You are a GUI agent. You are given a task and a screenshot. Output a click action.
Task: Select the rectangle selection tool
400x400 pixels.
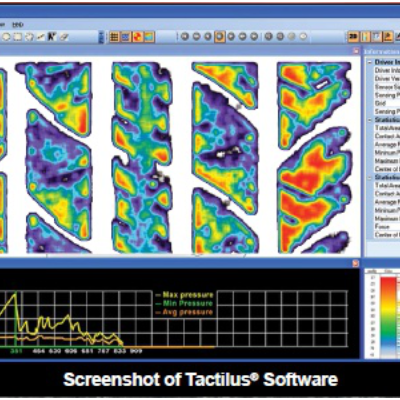[17, 36]
